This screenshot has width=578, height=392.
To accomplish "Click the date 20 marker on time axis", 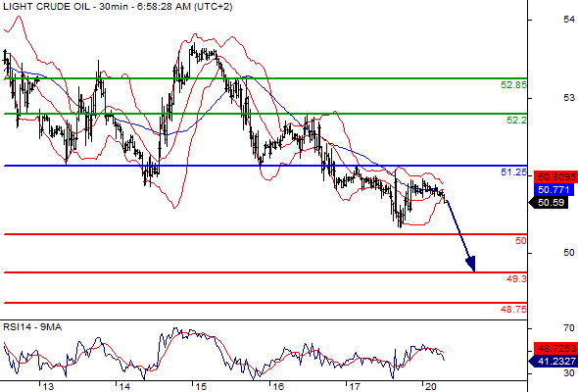I will (430, 387).
